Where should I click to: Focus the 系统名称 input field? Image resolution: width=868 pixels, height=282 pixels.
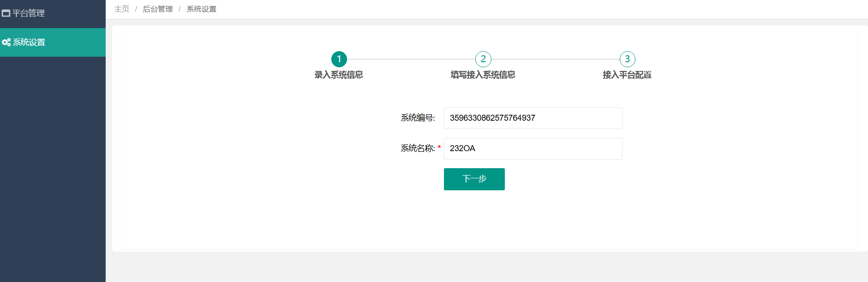[x=533, y=148]
